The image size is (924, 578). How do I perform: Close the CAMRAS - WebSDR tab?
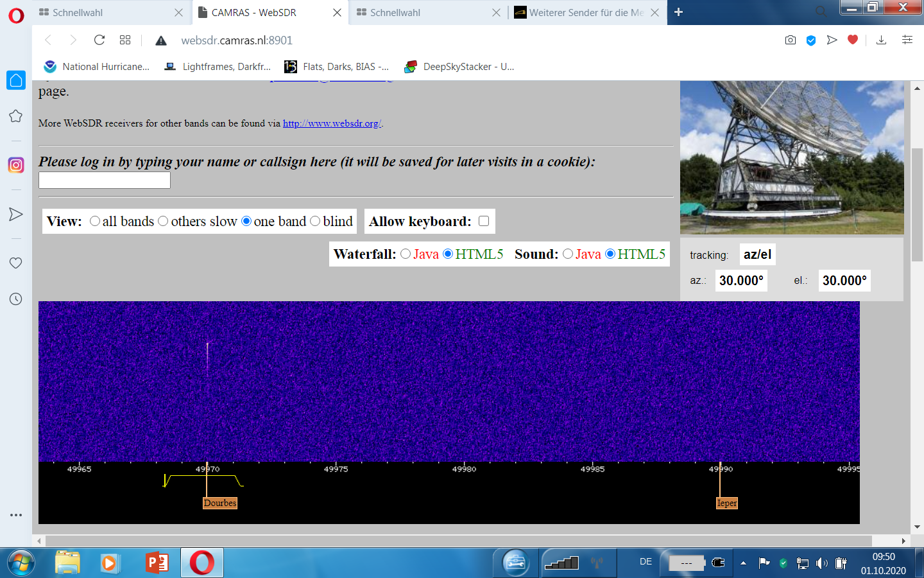[x=337, y=12]
